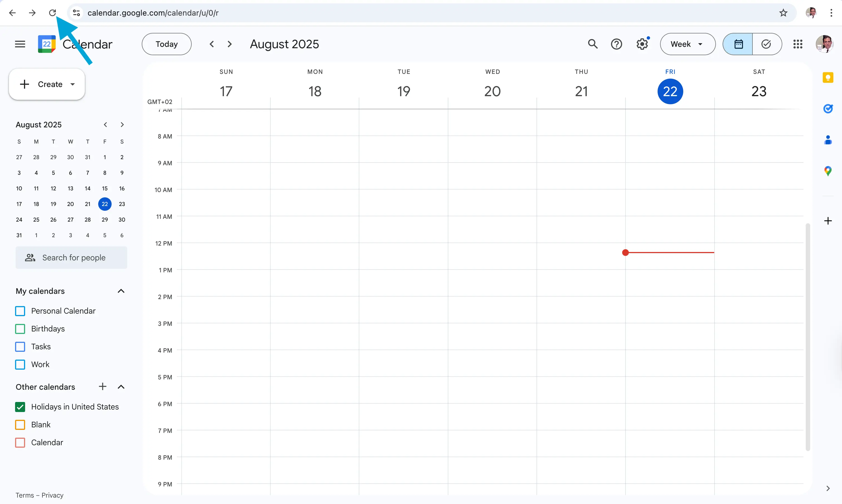Click the Google Calendar logo
This screenshot has width=842, height=504.
pos(47,44)
